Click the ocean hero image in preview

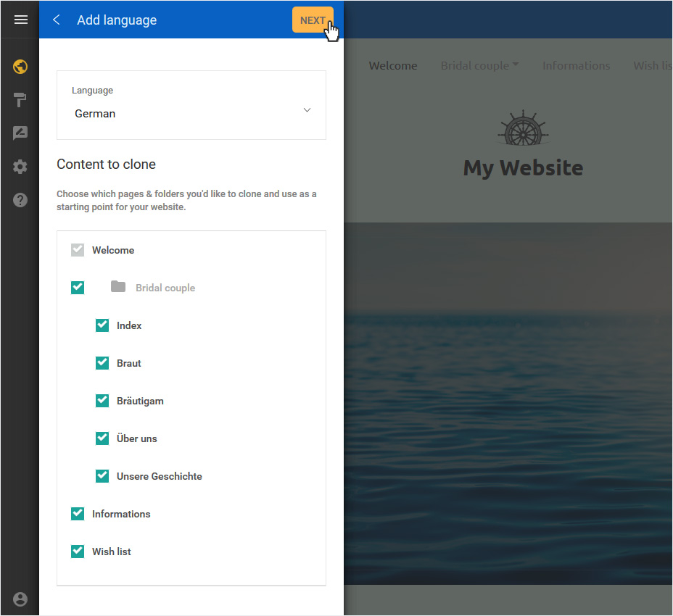click(x=508, y=403)
